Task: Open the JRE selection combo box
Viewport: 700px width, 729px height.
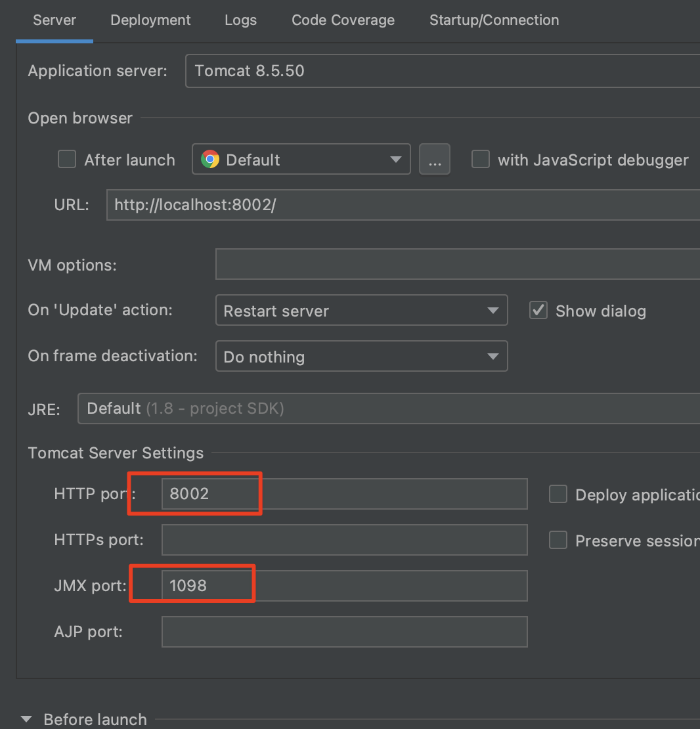Action: [387, 409]
